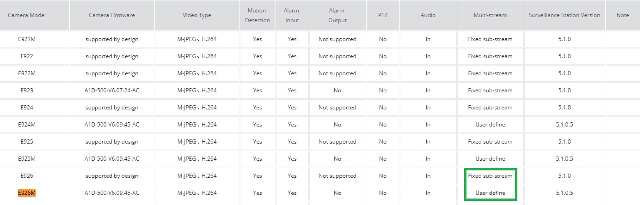
Task: Click the Audio column header
Action: pos(428,15)
